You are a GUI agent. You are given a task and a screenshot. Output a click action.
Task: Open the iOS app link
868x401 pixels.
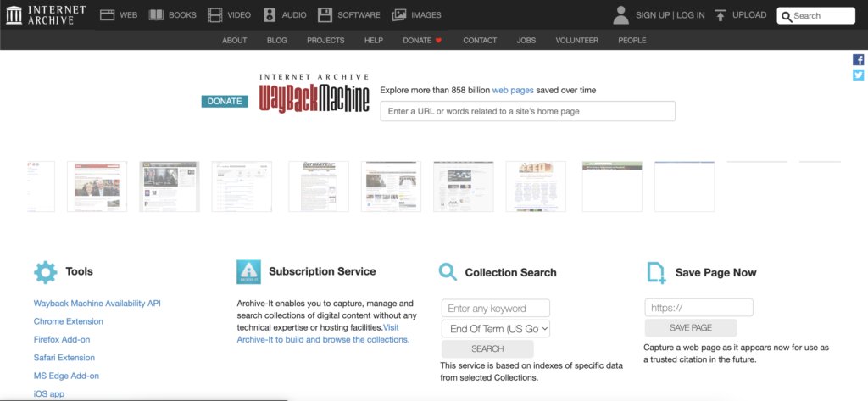[x=48, y=394]
